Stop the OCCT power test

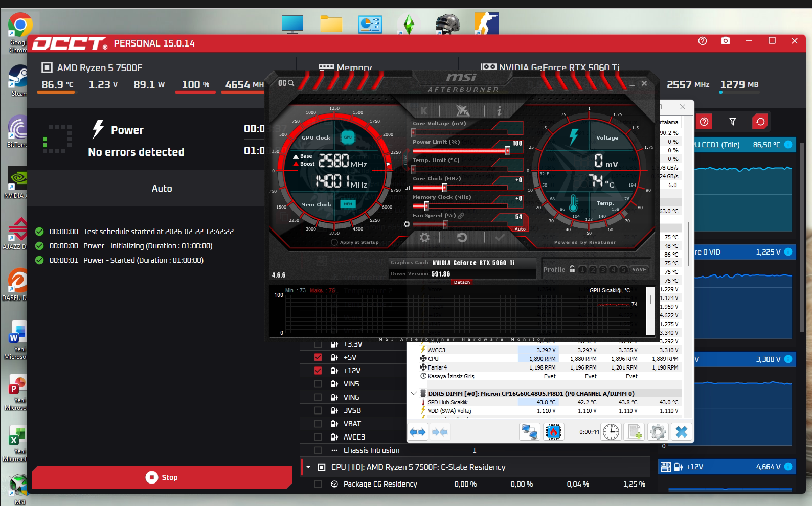162,477
